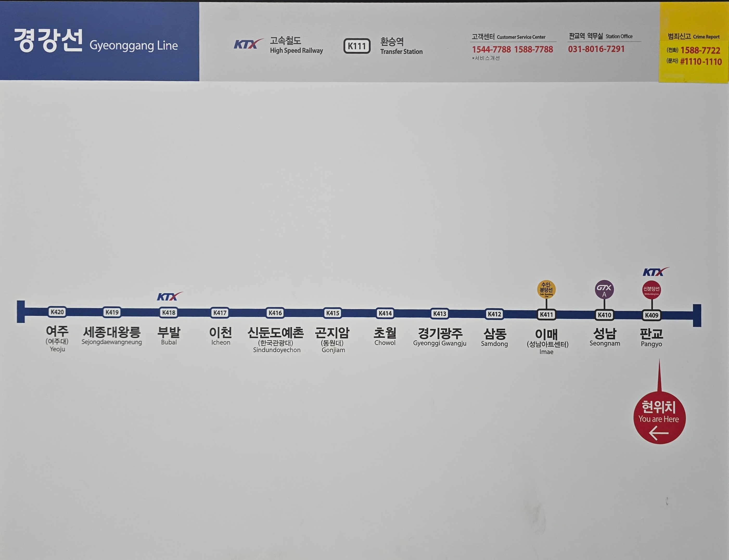Viewport: 729px width, 560px height.
Task: Select the K411 Imae station marker
Action: tap(546, 314)
